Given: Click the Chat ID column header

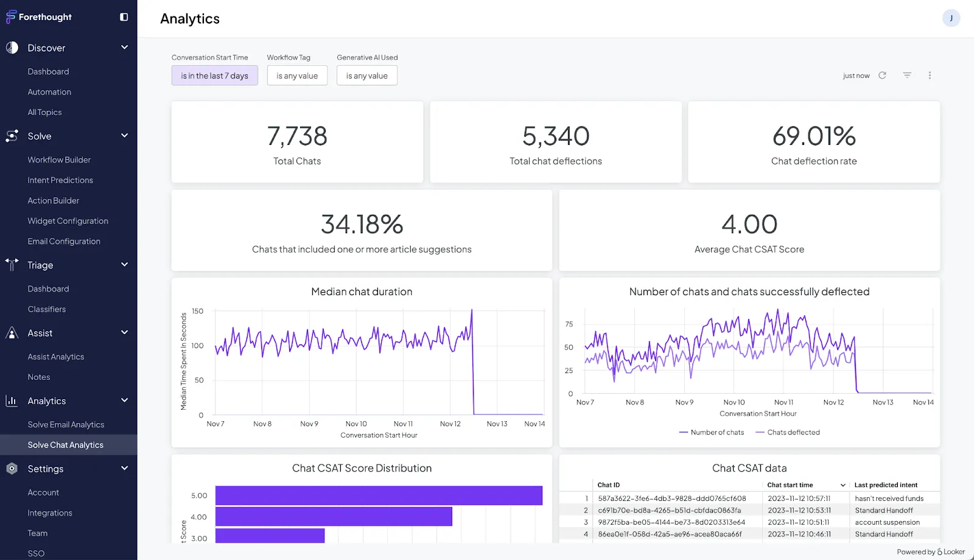Looking at the screenshot, I should click(609, 485).
